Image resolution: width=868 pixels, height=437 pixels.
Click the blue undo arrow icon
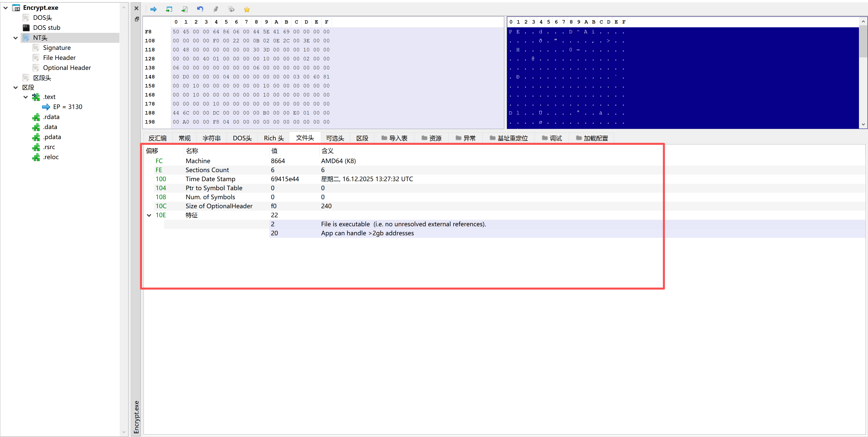click(x=200, y=9)
